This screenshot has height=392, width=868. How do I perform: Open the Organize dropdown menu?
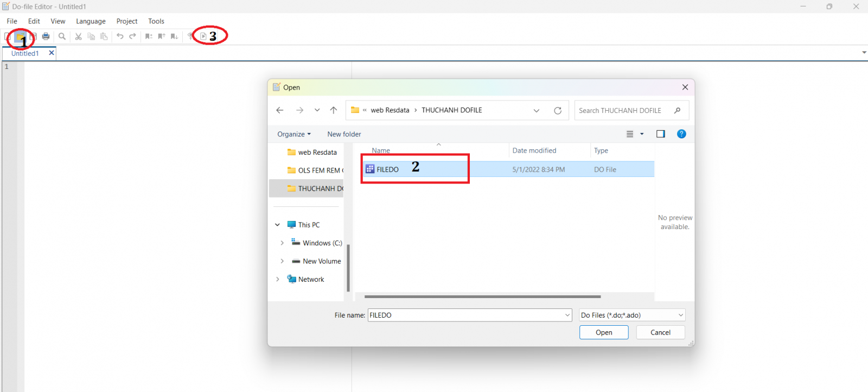point(294,134)
